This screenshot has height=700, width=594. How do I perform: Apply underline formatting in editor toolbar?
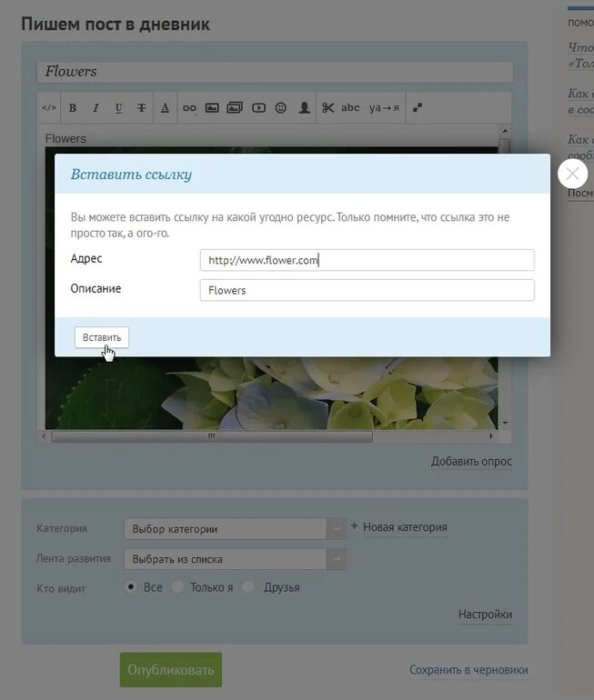[118, 107]
